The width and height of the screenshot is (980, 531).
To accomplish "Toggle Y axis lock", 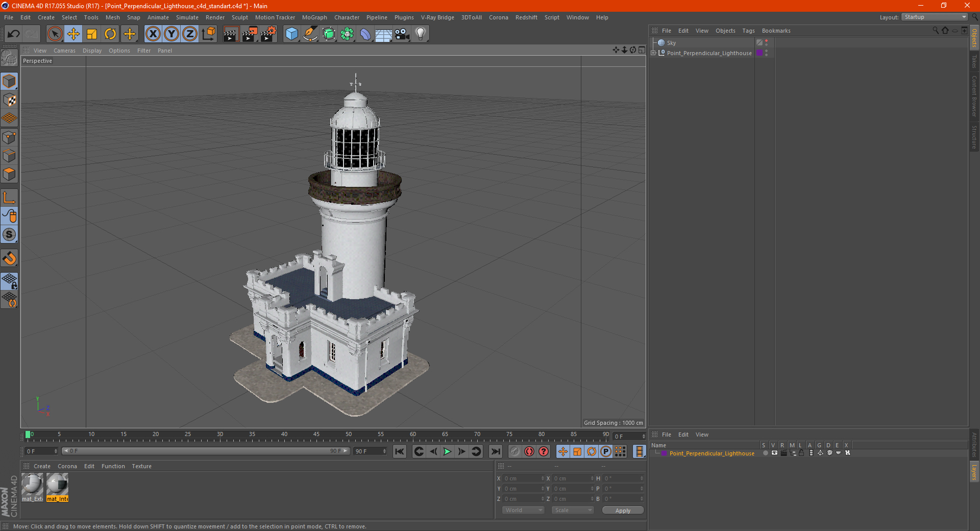I will click(171, 34).
